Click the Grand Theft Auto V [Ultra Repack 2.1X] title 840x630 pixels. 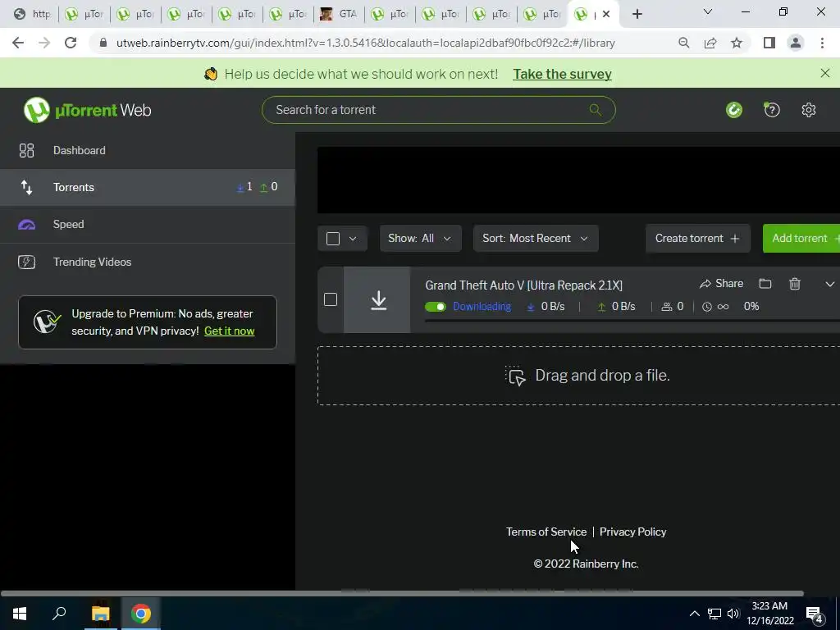tap(523, 285)
